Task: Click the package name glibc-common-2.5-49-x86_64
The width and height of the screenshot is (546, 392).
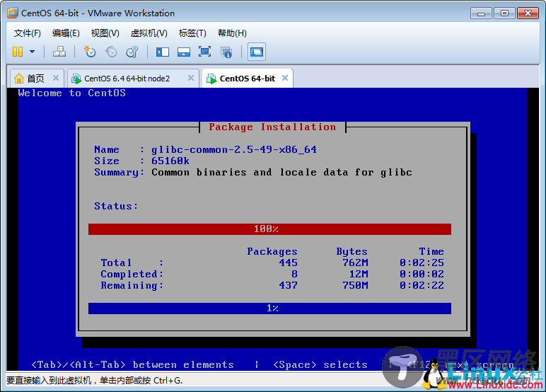Action: pos(234,150)
